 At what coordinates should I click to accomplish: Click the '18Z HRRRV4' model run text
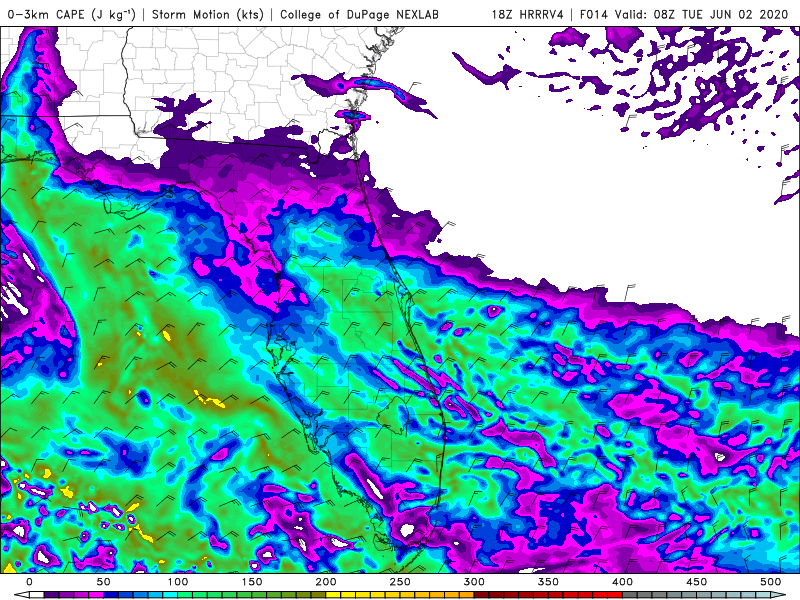[528, 14]
